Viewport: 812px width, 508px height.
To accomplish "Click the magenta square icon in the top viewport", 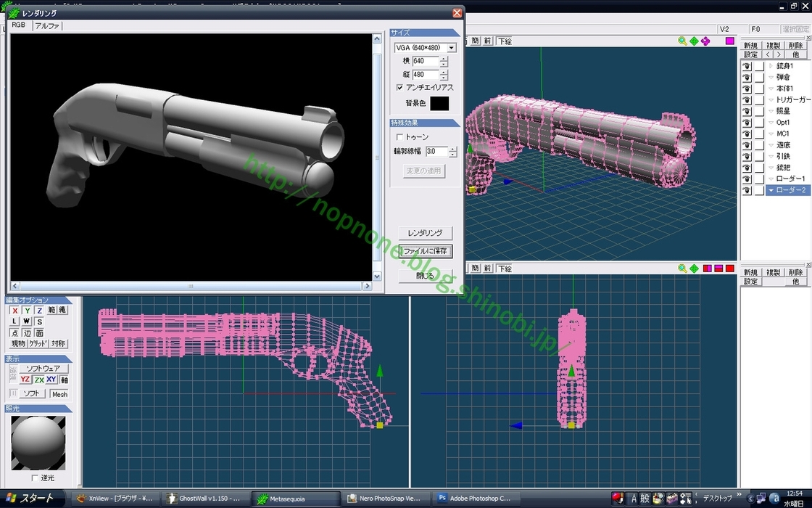I will tap(729, 41).
